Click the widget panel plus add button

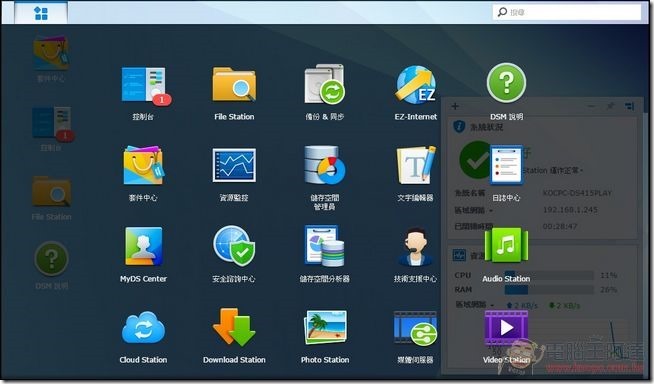(x=455, y=106)
